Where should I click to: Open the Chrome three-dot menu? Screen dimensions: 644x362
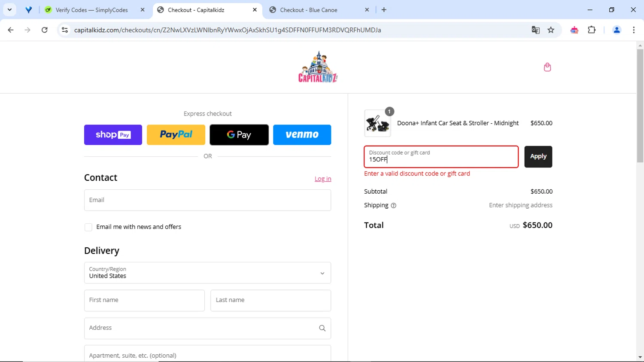[x=634, y=30]
